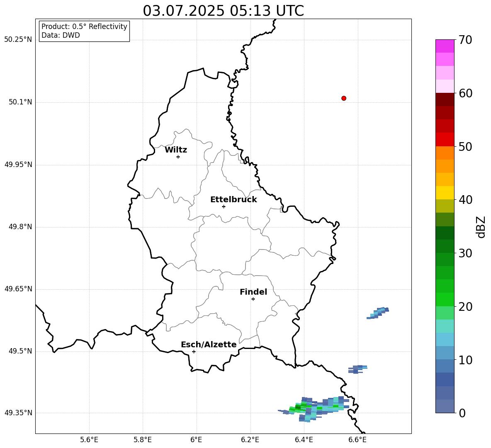The width and height of the screenshot is (491, 448).
Task: Click the colorbar tick label '40'
Action: pyautogui.click(x=465, y=200)
